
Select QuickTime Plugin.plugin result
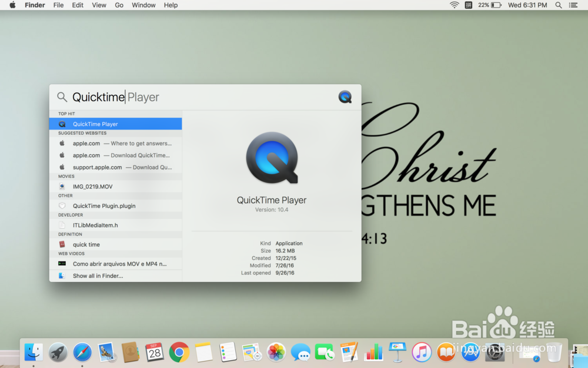point(115,205)
